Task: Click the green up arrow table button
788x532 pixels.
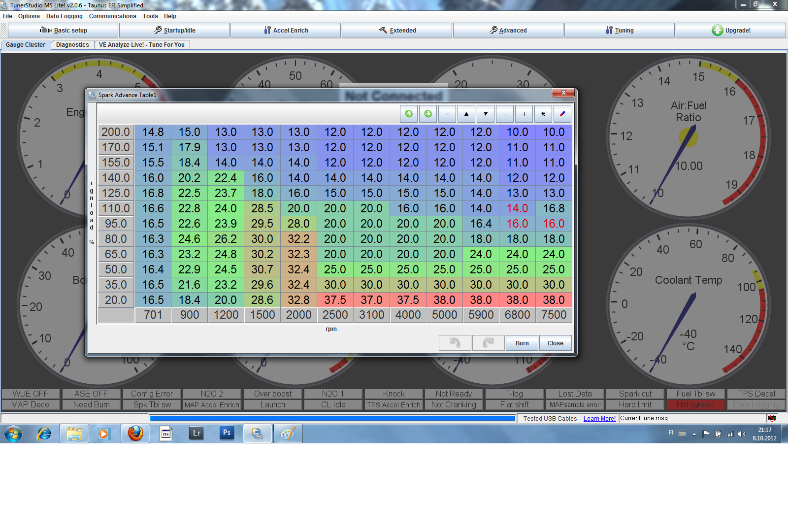Action: [x=409, y=114]
